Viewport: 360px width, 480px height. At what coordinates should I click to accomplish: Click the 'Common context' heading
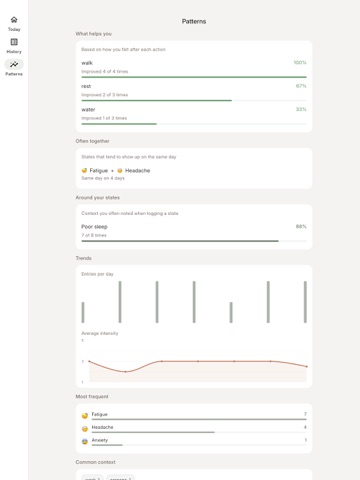pos(95,462)
